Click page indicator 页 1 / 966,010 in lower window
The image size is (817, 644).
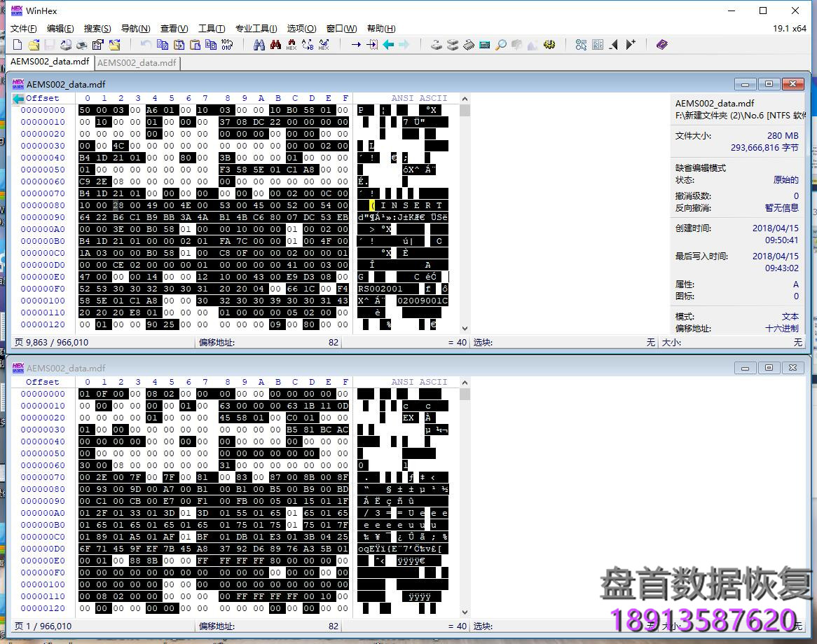[x=43, y=626]
